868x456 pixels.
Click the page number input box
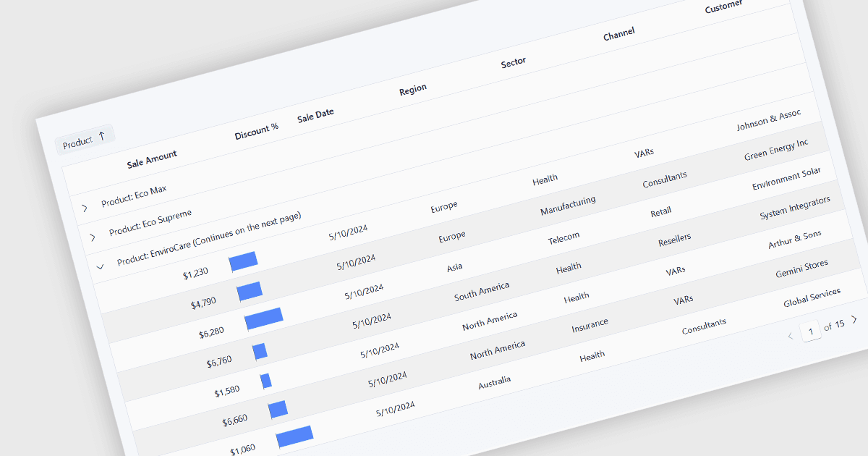812,331
